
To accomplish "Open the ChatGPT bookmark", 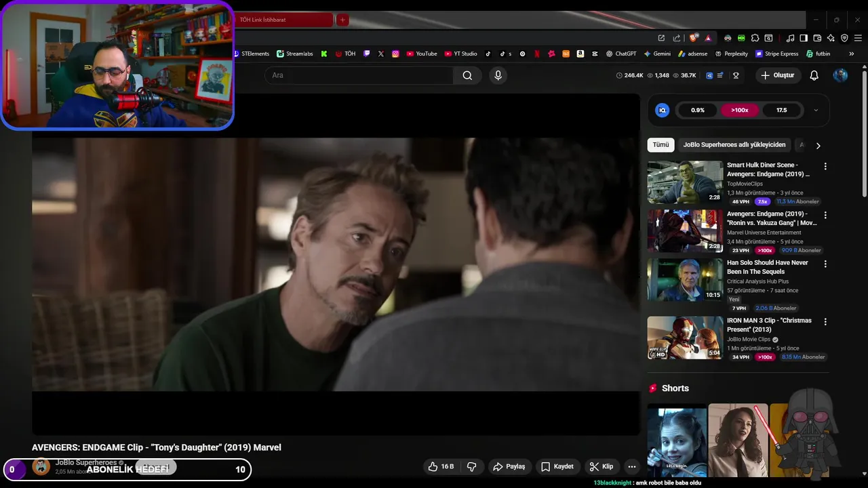I will pos(621,54).
